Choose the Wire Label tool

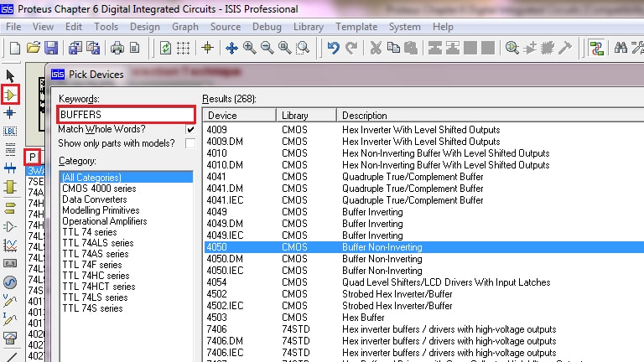click(x=10, y=132)
